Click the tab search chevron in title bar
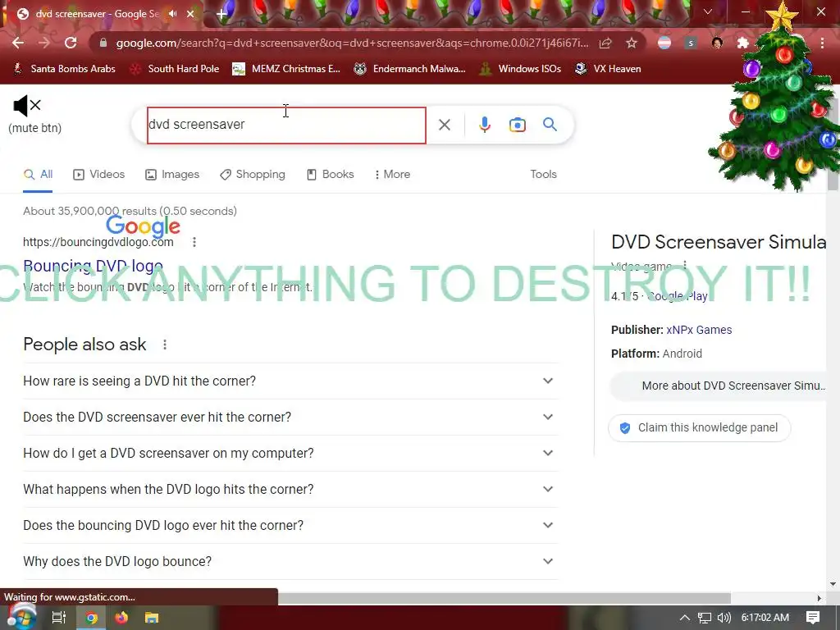The image size is (840, 630). coord(708,11)
